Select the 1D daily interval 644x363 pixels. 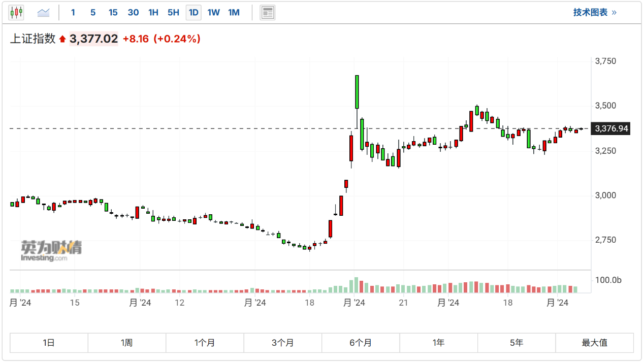[x=193, y=12]
